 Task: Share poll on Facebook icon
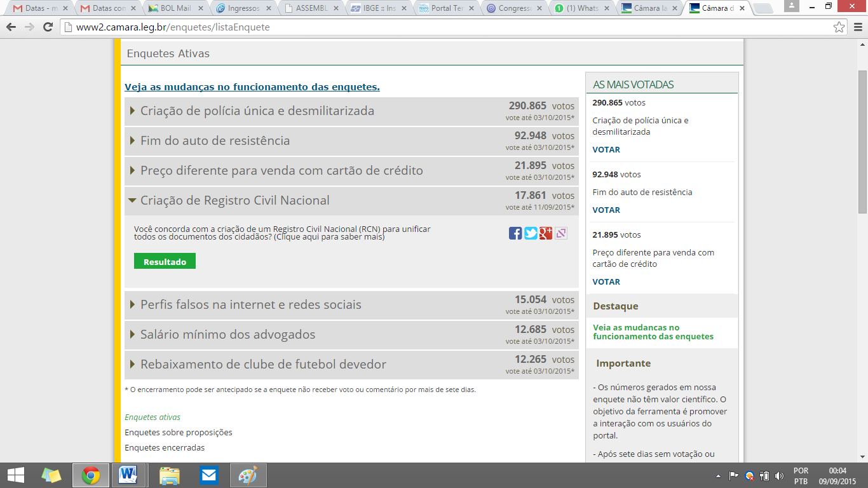[515, 233]
